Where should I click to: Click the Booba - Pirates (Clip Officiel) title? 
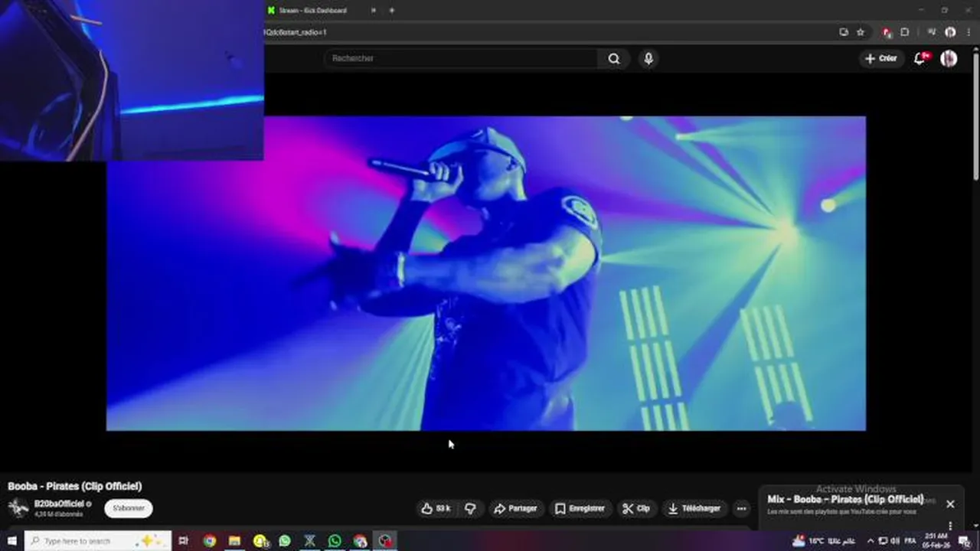(x=75, y=486)
